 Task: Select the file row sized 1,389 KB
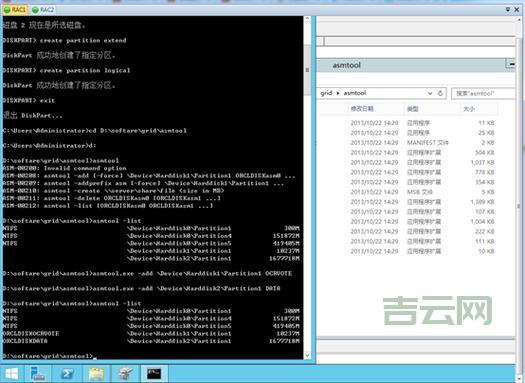tap(408, 202)
